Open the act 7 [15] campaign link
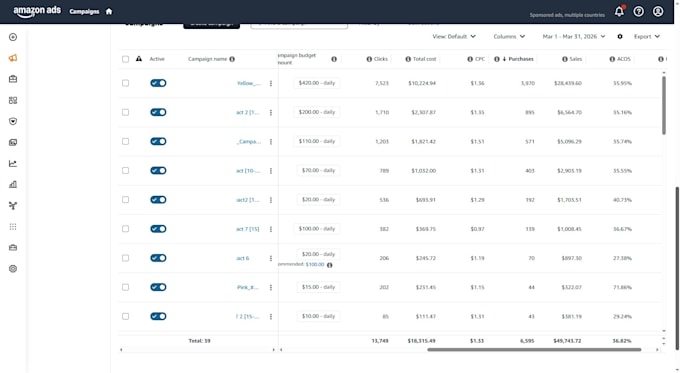Image resolution: width=680 pixels, height=373 pixels. click(x=248, y=229)
